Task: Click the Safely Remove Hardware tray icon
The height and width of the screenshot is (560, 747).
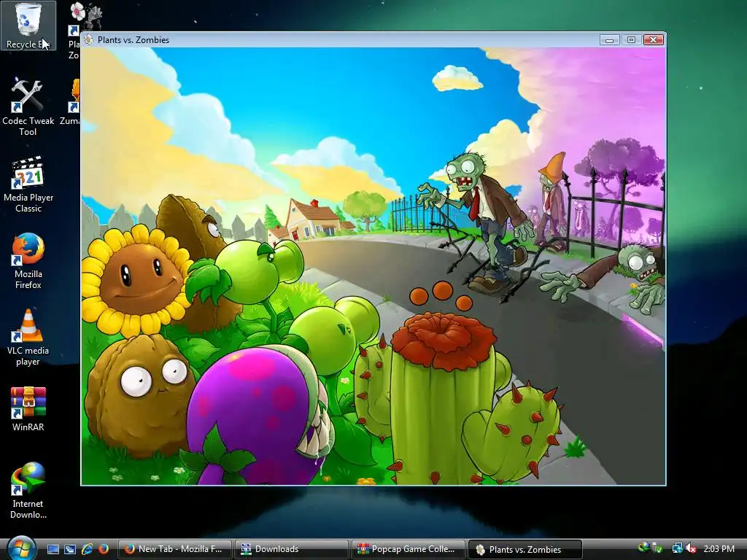Action: (657, 548)
